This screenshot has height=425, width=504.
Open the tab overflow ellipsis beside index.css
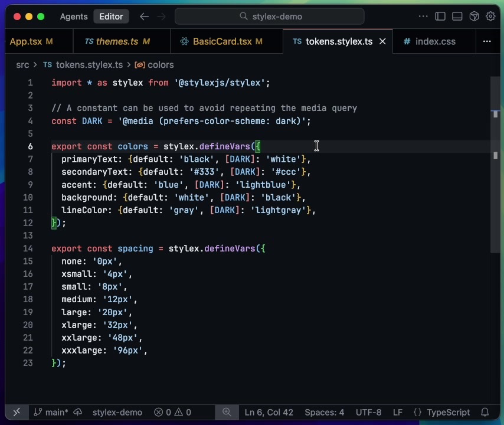tap(487, 41)
